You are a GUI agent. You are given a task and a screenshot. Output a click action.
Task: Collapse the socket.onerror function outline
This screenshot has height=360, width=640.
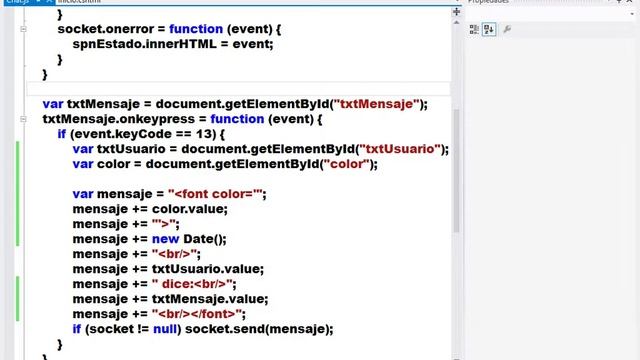[23, 29]
